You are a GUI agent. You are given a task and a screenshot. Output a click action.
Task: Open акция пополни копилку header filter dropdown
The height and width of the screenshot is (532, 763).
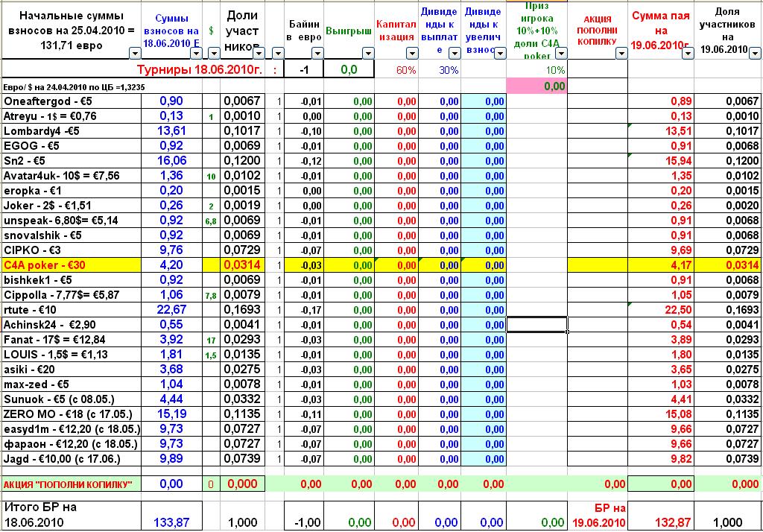[x=622, y=53]
